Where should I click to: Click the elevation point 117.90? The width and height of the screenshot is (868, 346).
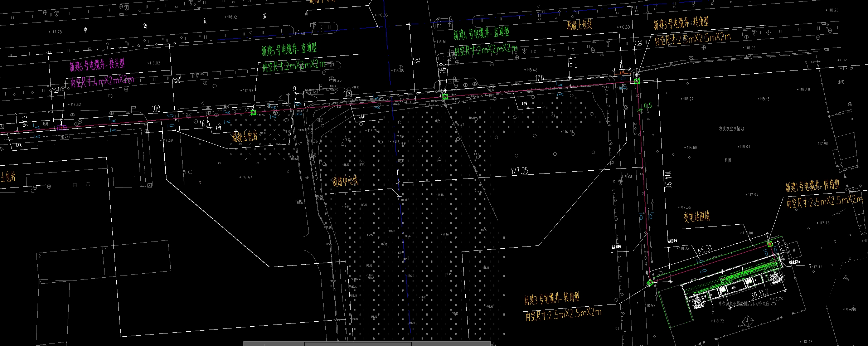[823, 143]
